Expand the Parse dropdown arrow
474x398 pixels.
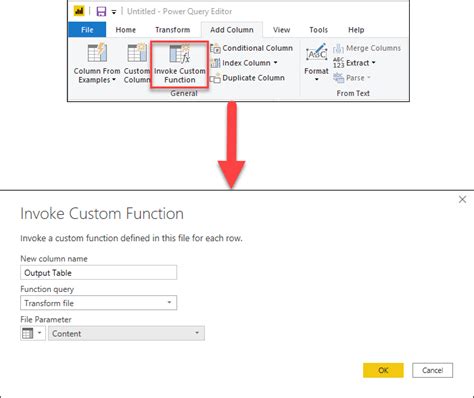369,78
